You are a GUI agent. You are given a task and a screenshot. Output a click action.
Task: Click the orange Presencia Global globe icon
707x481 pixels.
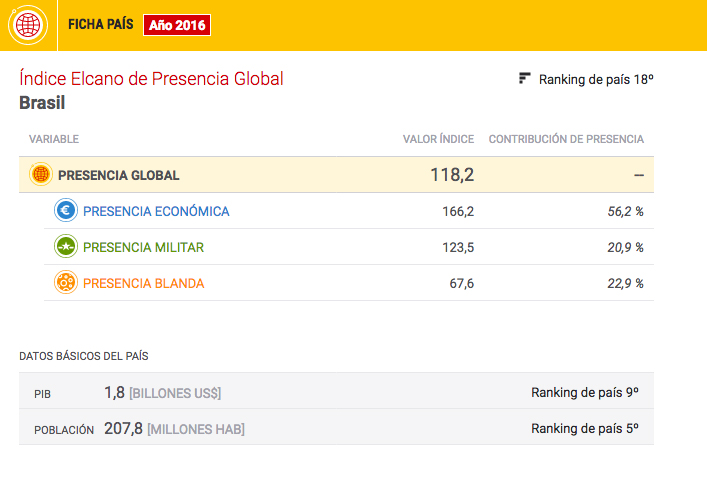[x=41, y=175]
